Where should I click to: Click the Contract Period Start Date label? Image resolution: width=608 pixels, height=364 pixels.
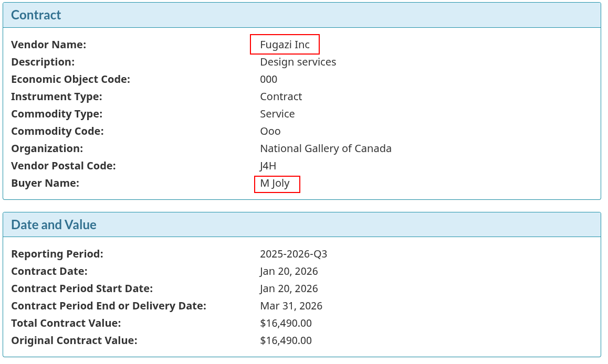[82, 290]
